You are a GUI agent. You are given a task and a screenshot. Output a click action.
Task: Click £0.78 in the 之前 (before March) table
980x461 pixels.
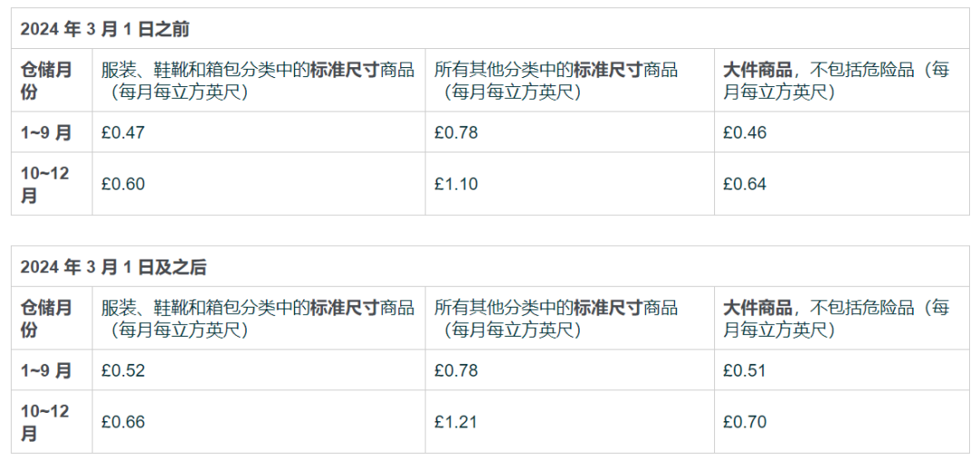(x=456, y=132)
